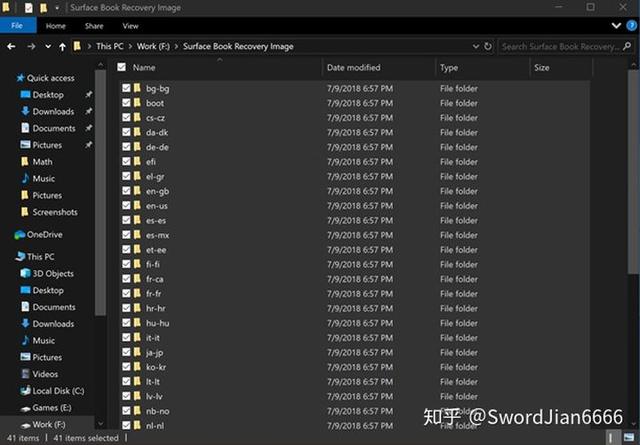Switch to details view in status bar
Image resolution: width=640 pixels, height=445 pixels.
(611, 438)
